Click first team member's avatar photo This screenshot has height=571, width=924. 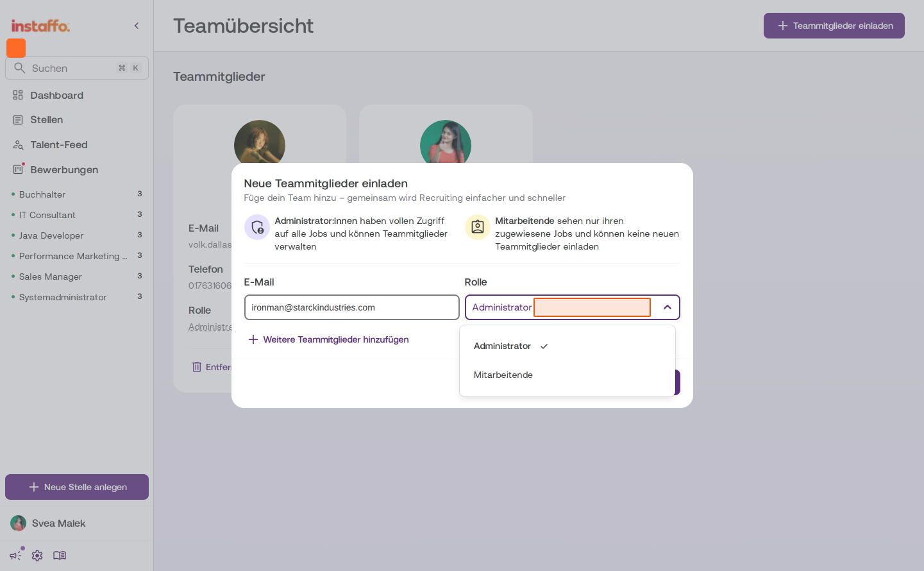260,143
